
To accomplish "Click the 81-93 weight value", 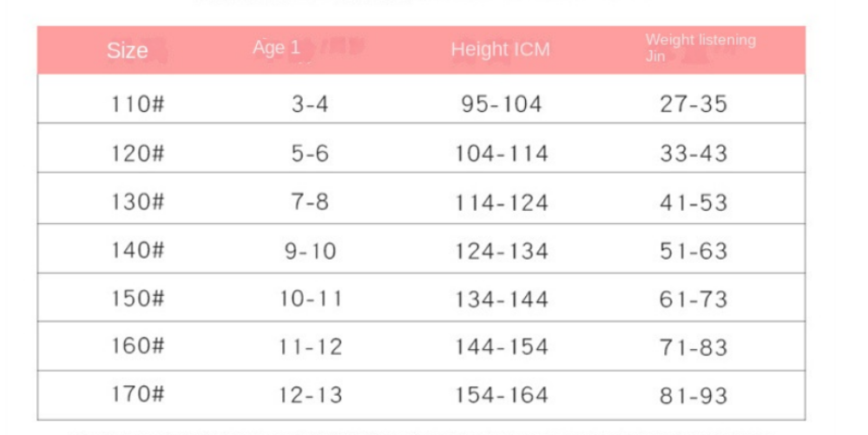I will coord(694,395).
